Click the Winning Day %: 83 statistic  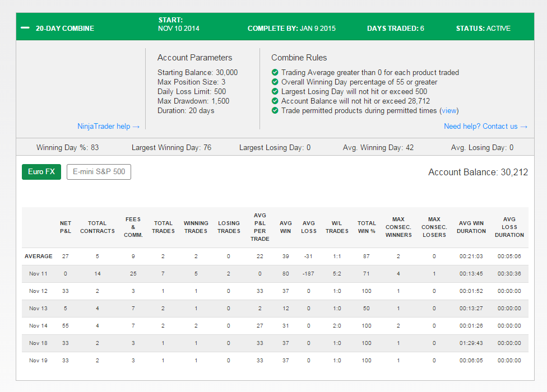(x=68, y=147)
